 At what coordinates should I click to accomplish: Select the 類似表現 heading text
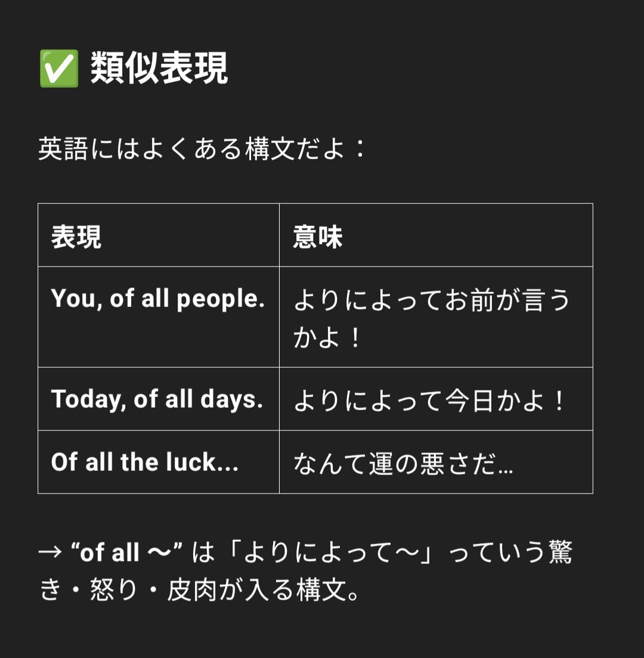(159, 68)
